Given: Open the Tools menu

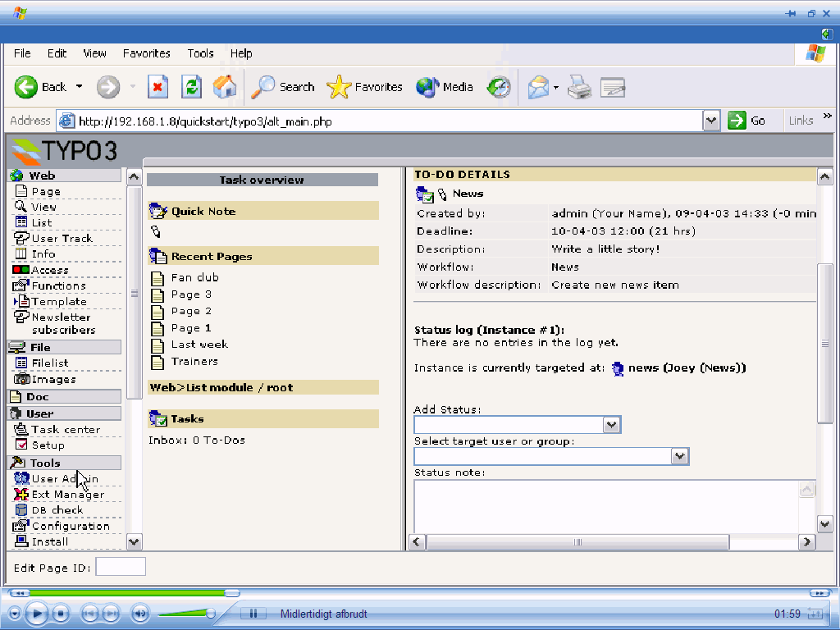Looking at the screenshot, I should (x=200, y=53).
